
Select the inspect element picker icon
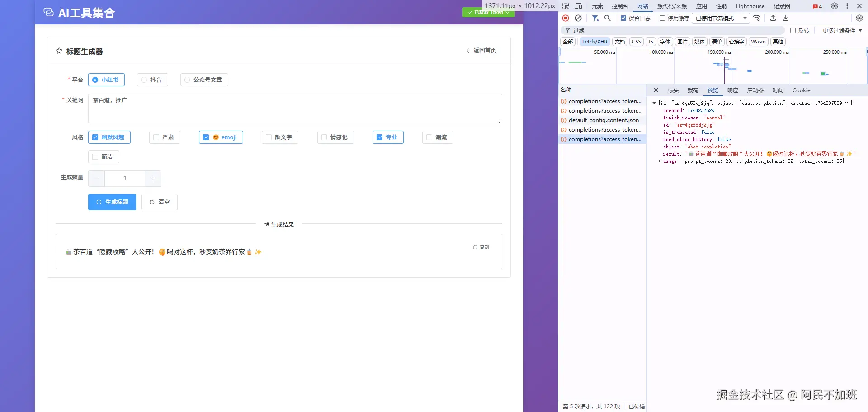coord(566,6)
